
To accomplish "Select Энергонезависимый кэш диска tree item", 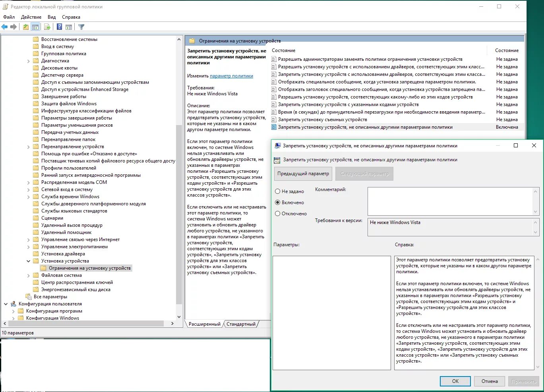I will click(76, 290).
